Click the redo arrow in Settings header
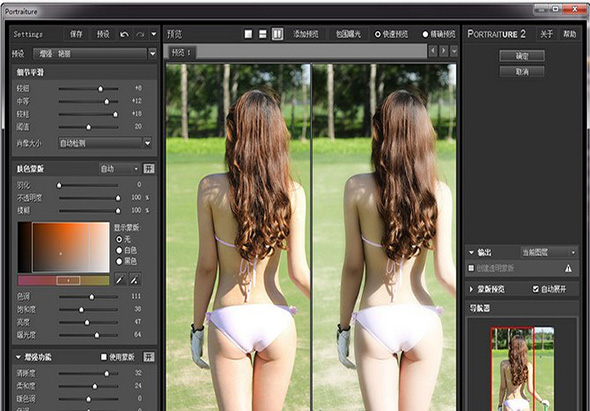 point(140,34)
